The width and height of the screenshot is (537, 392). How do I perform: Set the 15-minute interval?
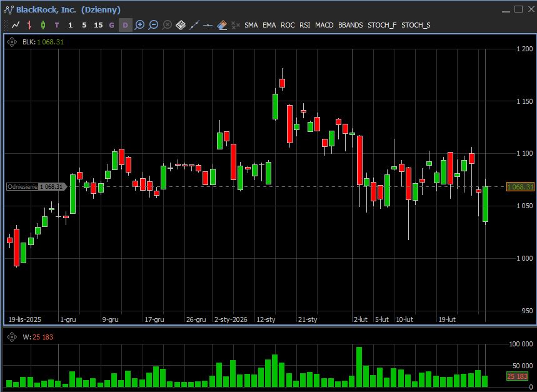[x=98, y=25]
